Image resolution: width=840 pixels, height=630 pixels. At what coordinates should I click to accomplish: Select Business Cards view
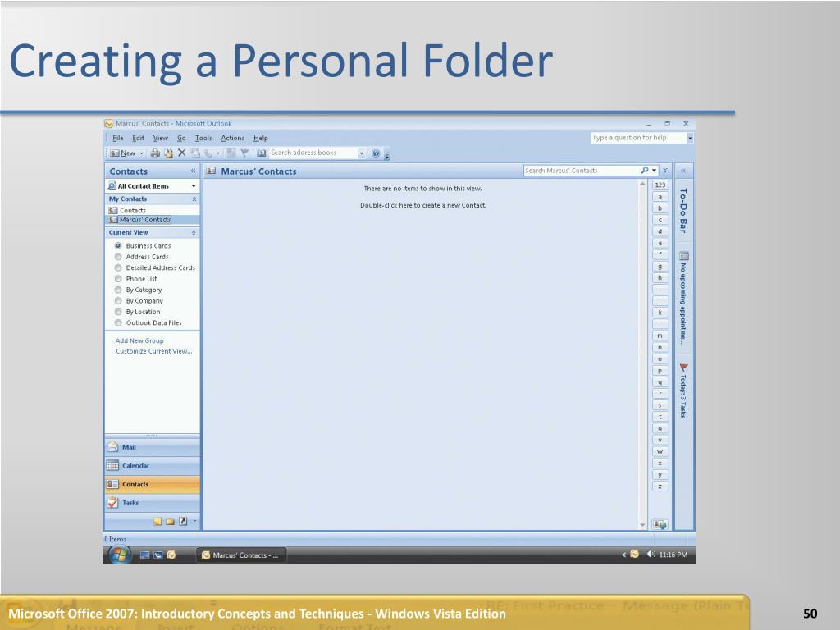(118, 245)
